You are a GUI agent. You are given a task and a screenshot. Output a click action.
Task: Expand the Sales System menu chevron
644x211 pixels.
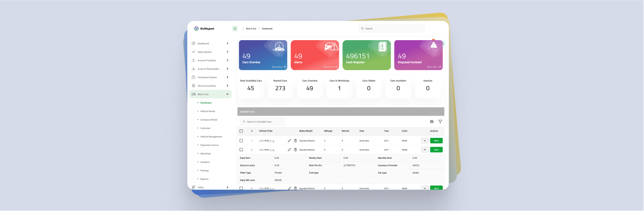point(227,52)
